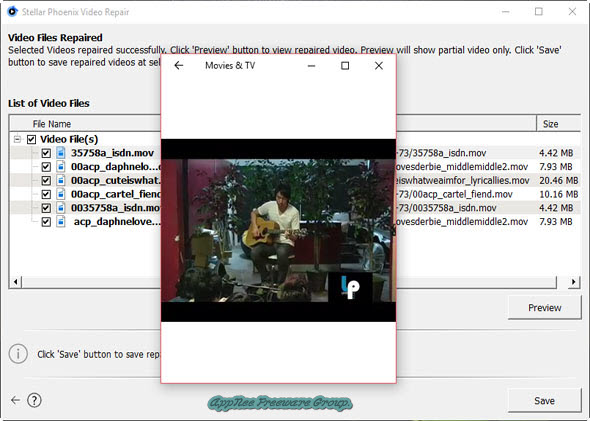This screenshot has width=590, height=421.
Task: Click the scrollbar left arrow
Action: (15, 282)
